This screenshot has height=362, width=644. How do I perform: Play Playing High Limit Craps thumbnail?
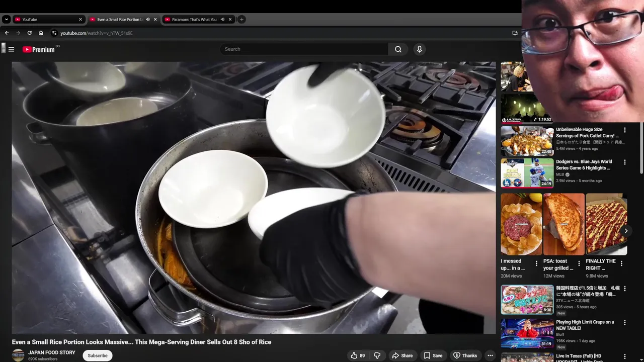point(527,333)
